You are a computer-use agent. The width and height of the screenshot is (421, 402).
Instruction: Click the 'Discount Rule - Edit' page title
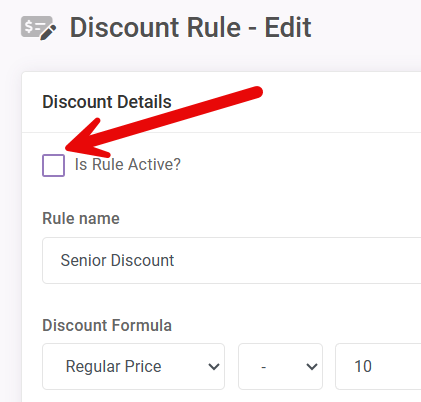(x=190, y=27)
